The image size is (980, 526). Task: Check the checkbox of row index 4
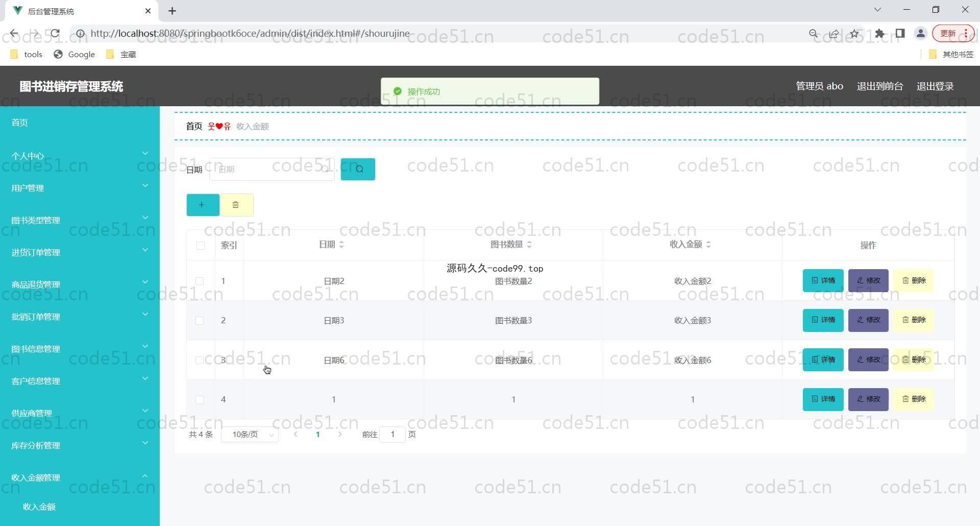pyautogui.click(x=200, y=400)
